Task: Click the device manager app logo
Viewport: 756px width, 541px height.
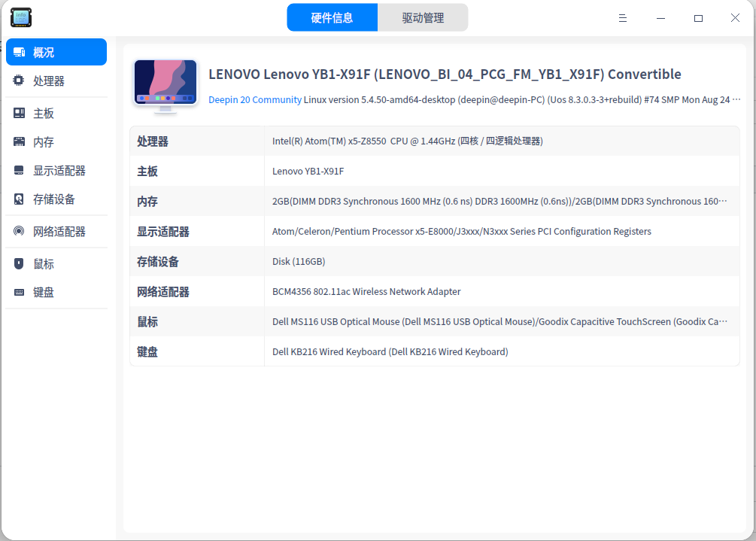Action: 20,17
